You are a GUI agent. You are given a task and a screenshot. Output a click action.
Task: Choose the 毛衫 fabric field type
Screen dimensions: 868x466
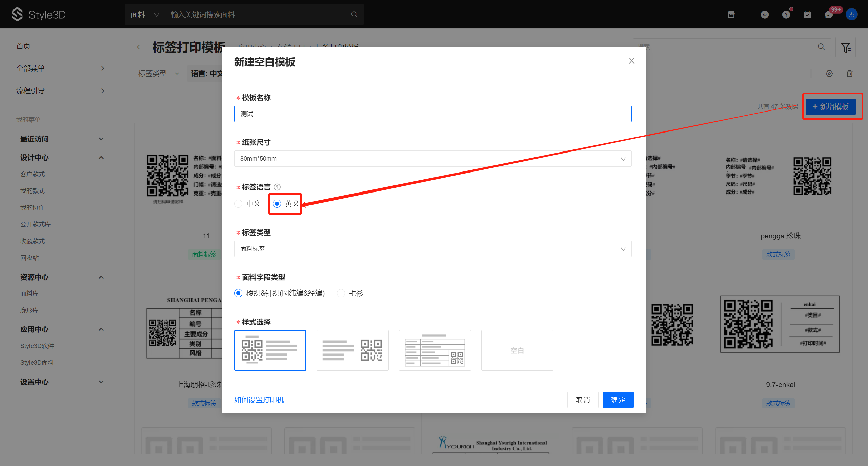[341, 293]
